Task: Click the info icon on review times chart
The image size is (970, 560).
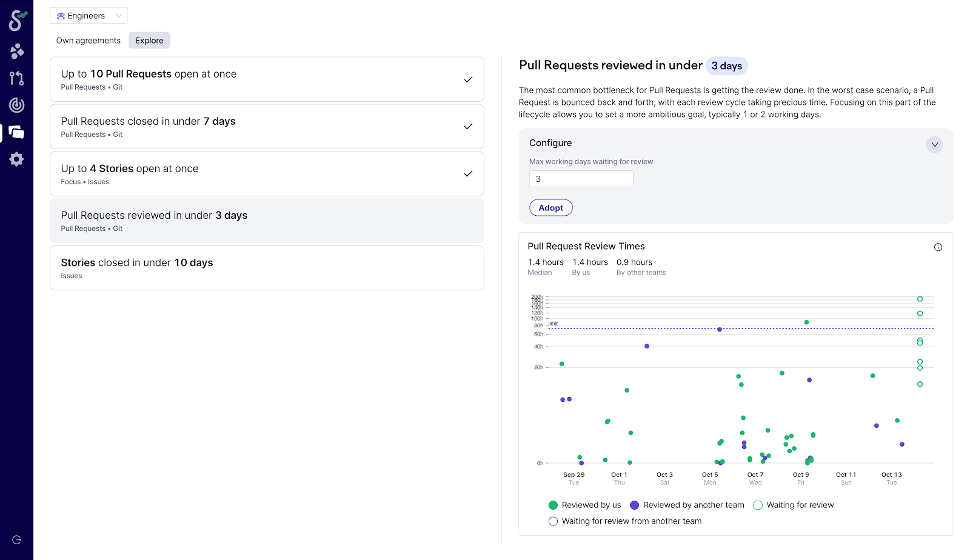Action: [938, 247]
